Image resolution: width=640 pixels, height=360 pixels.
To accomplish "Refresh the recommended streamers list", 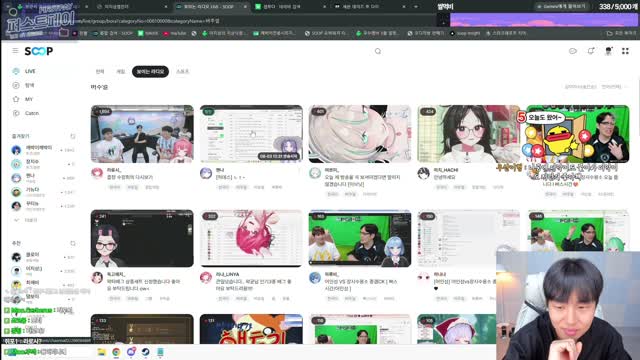I will tap(73, 243).
